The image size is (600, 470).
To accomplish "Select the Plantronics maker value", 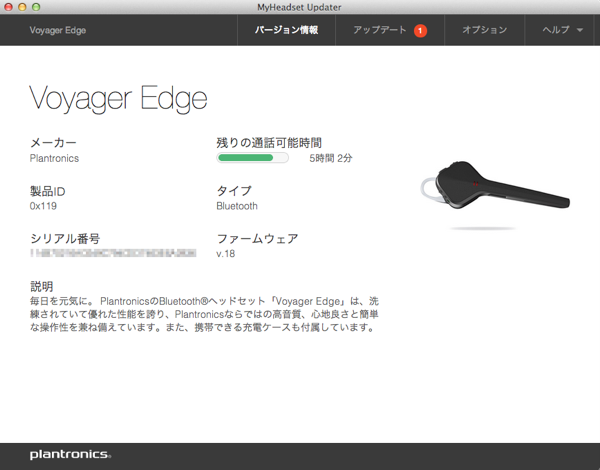I will point(54,158).
